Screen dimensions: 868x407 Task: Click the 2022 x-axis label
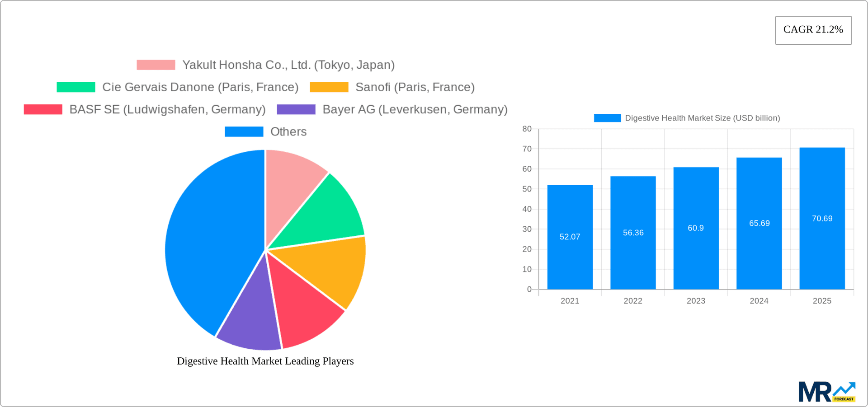click(x=633, y=301)
